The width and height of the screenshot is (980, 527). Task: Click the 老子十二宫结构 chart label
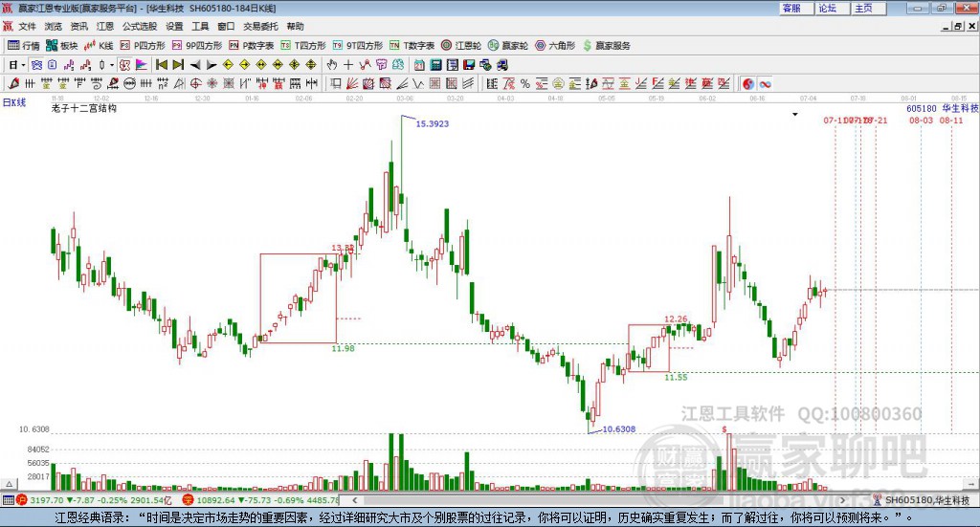click(x=84, y=108)
